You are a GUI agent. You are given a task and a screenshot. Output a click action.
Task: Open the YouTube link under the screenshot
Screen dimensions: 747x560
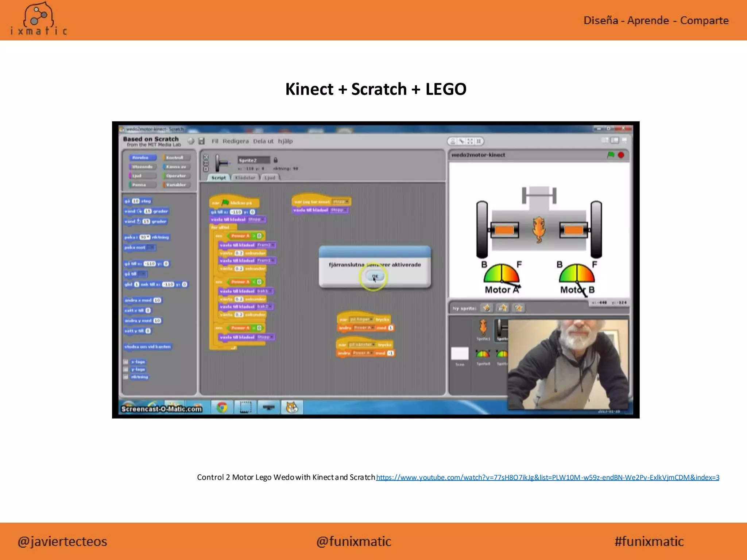(x=547, y=477)
